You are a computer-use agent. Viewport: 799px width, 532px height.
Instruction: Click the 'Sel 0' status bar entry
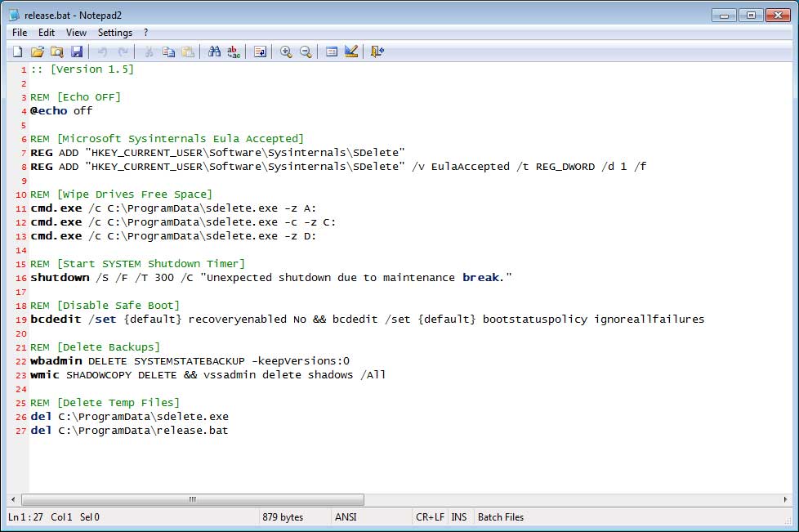click(x=90, y=517)
